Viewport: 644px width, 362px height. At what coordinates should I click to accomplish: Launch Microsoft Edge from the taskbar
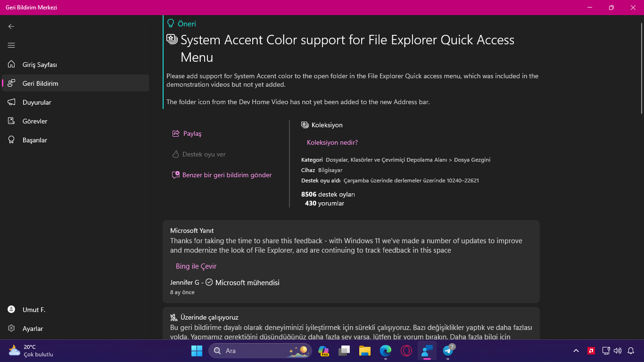pos(386,351)
